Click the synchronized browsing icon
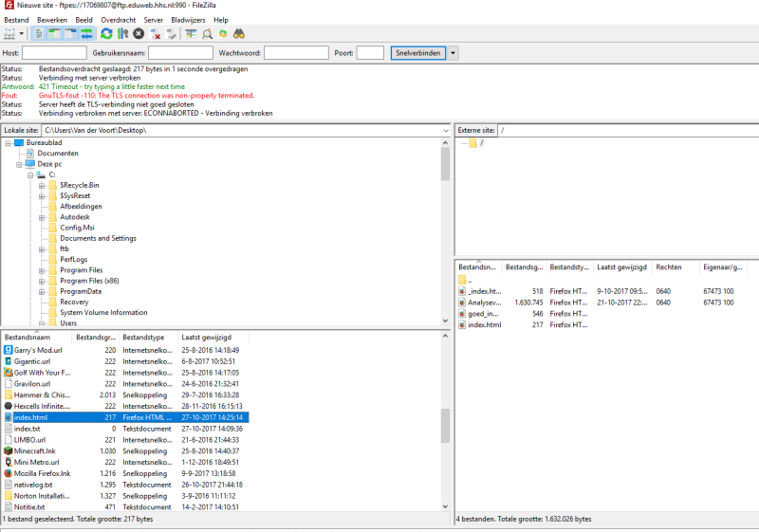Screen dimensions: 759x532 pos(223,34)
